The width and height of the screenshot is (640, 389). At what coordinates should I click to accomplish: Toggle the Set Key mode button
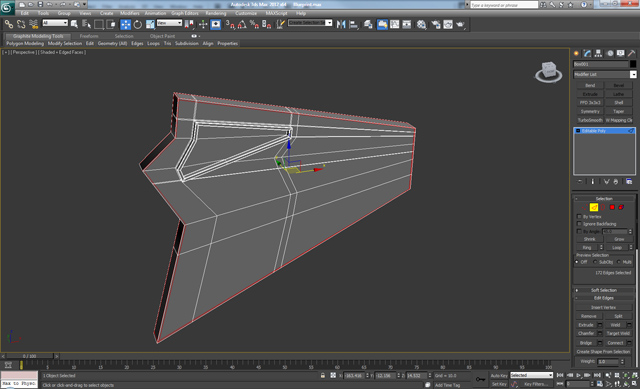pyautogui.click(x=499, y=384)
